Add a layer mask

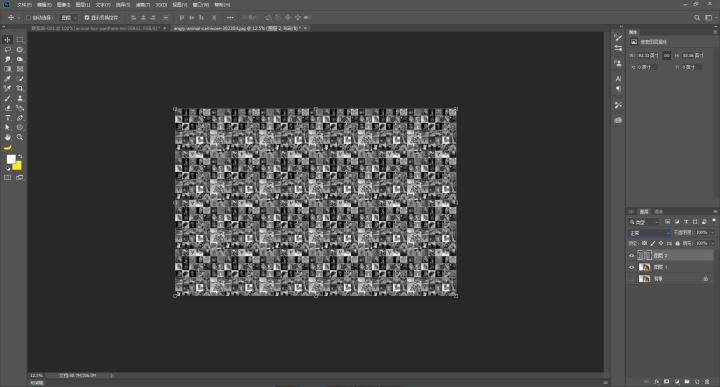pos(667,381)
